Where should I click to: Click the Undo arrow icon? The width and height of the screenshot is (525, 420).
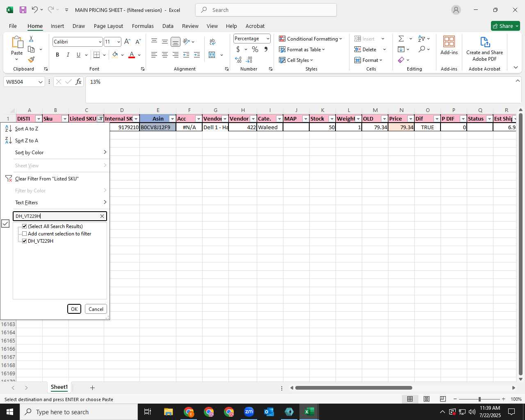[x=35, y=10]
